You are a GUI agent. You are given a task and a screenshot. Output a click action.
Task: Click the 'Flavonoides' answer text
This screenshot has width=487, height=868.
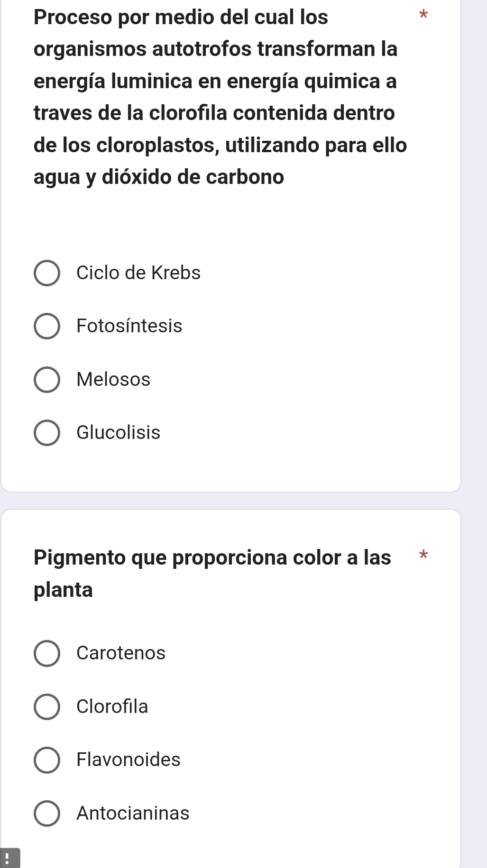point(129,760)
